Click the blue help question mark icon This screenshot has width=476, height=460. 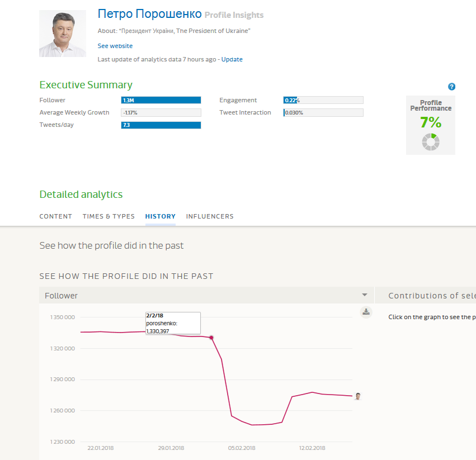452,87
